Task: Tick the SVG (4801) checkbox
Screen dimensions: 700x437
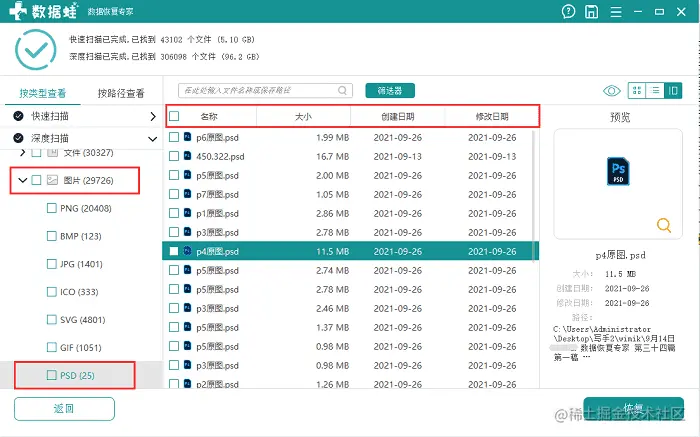Action: tap(52, 320)
